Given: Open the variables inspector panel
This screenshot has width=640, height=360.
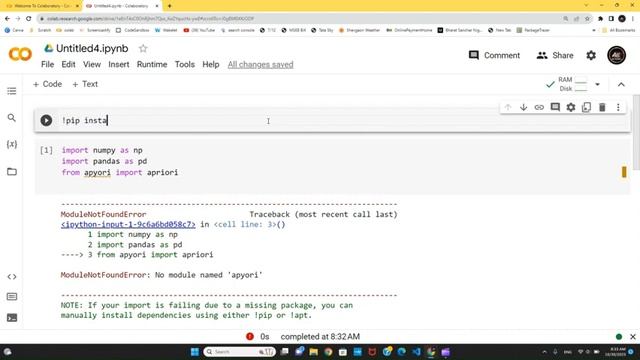Looking at the screenshot, I should coord(12,144).
